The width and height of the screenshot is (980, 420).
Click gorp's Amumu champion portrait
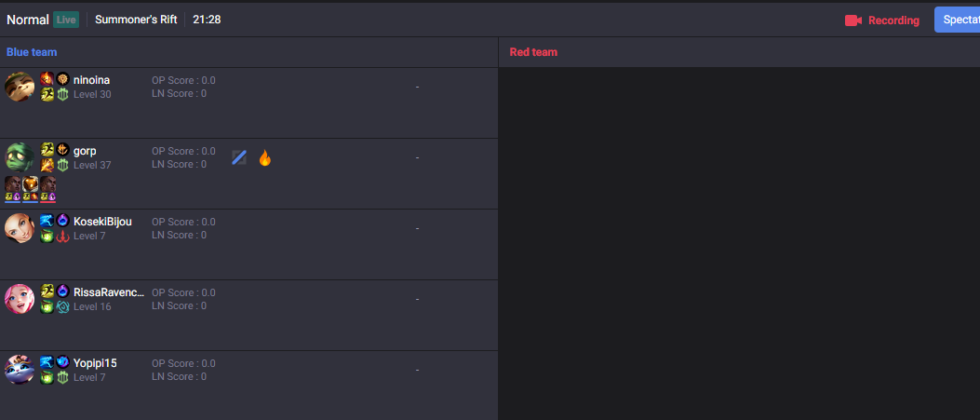click(20, 157)
